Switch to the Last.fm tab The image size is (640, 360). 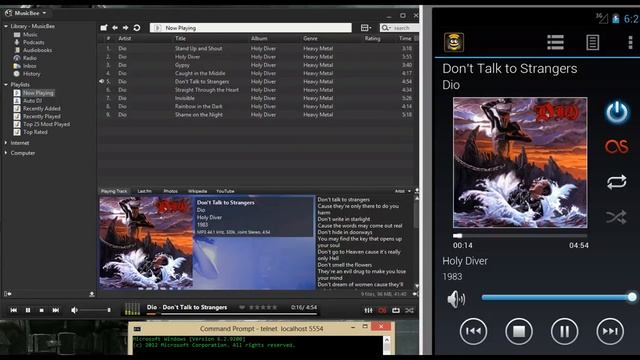point(144,191)
